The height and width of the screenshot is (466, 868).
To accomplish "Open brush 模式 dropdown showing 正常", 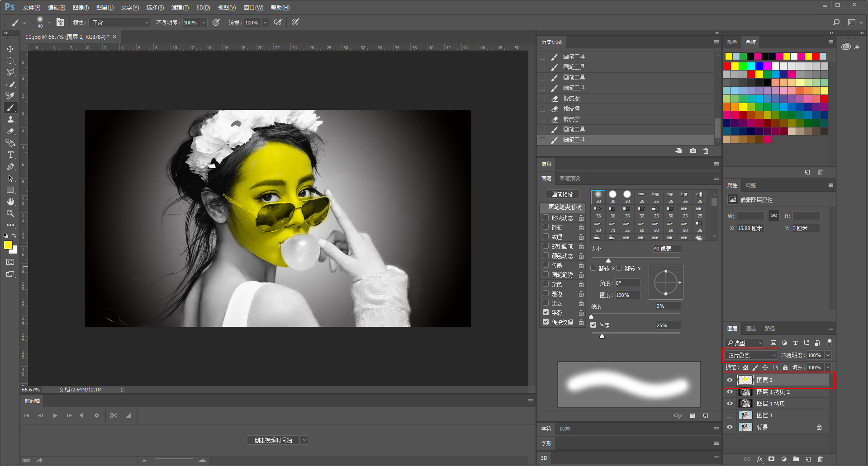I will [119, 23].
